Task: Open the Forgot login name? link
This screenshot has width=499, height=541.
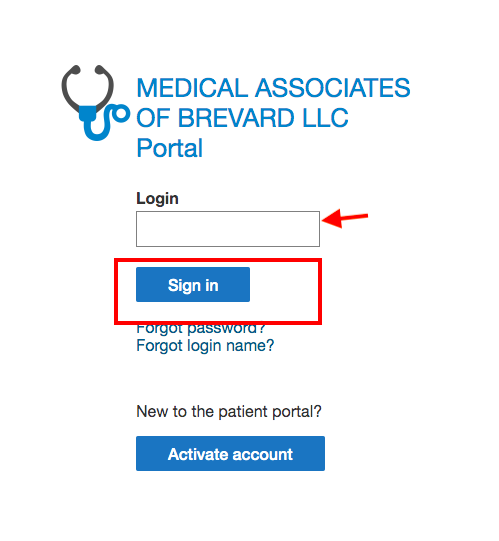Action: [x=205, y=345]
